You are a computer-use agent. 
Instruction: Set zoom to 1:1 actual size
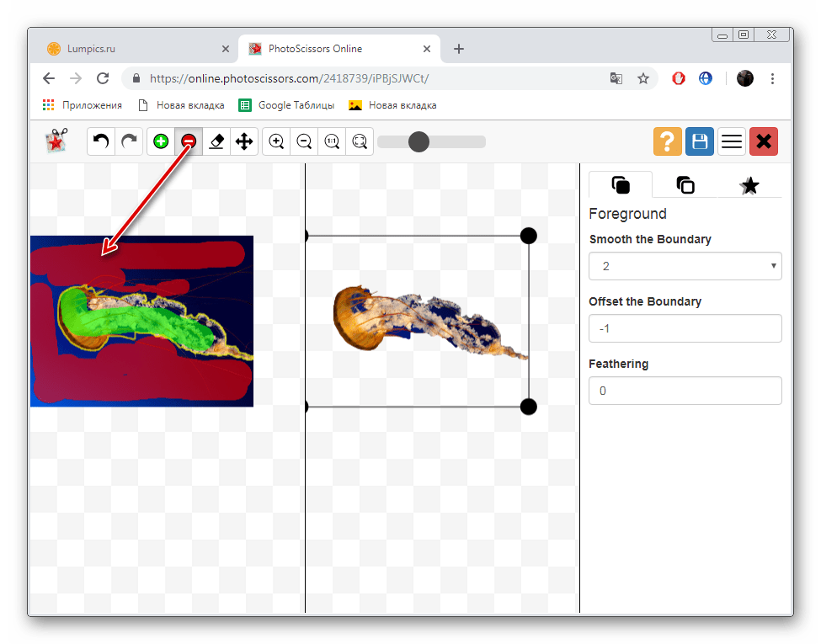pyautogui.click(x=332, y=141)
